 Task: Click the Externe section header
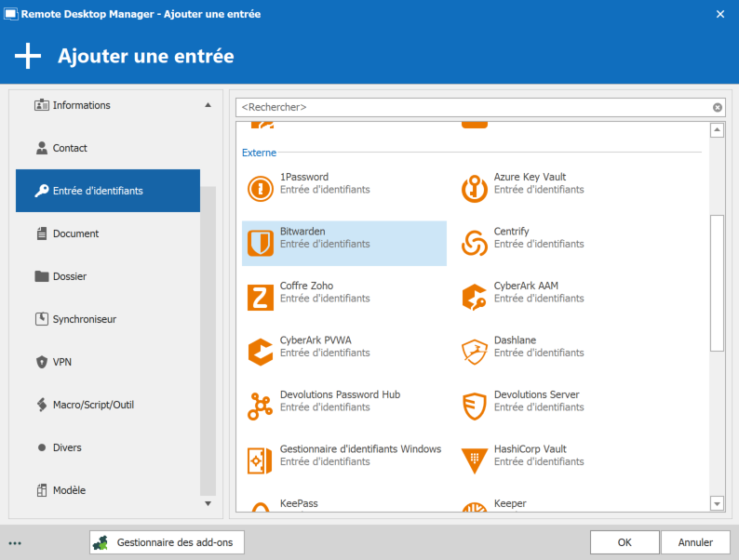pos(259,153)
